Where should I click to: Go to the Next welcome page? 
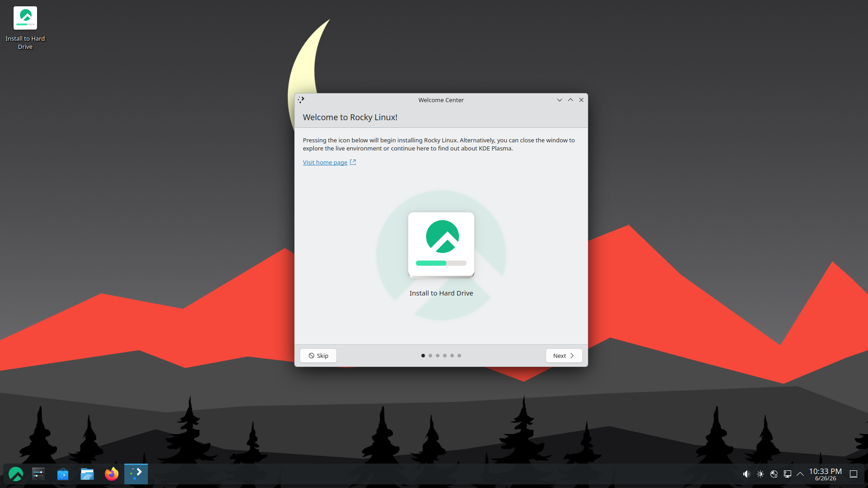click(x=564, y=356)
